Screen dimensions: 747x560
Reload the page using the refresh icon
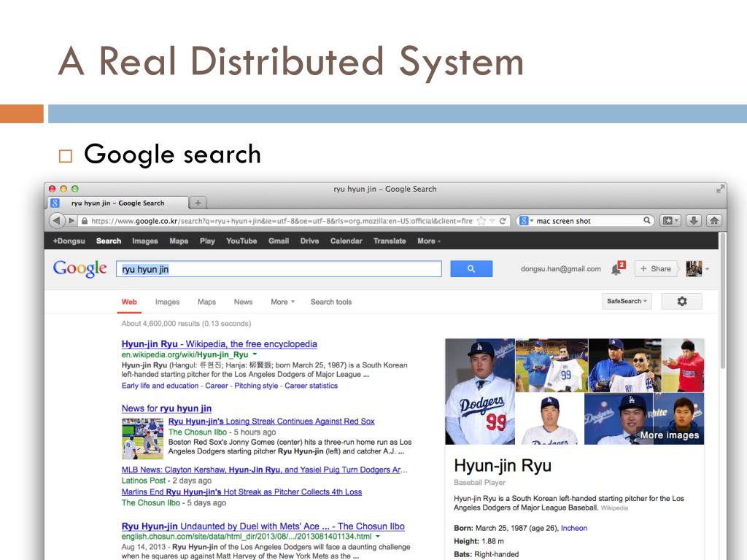(502, 221)
